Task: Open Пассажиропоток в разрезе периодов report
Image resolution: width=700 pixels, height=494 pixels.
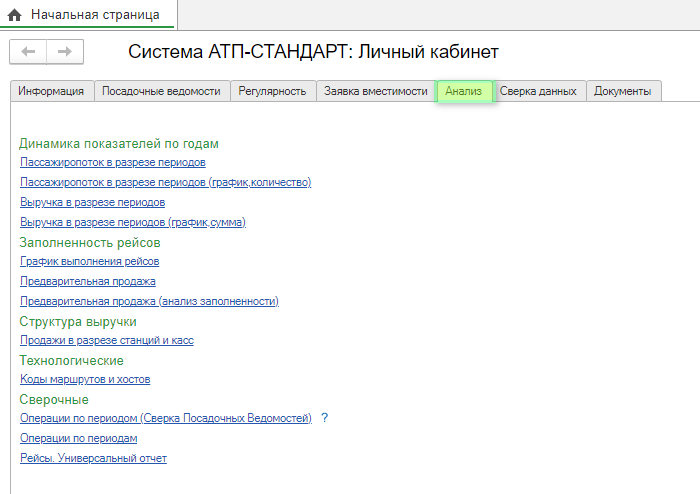Action: coord(113,162)
